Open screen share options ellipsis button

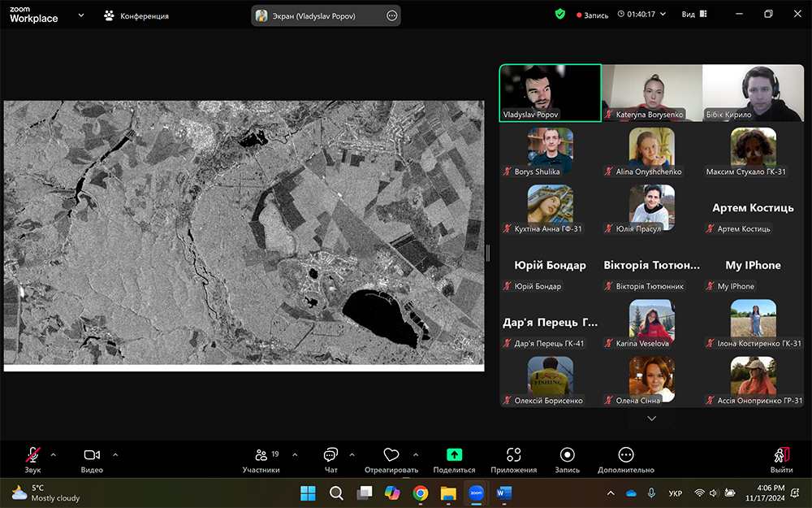[x=392, y=15]
